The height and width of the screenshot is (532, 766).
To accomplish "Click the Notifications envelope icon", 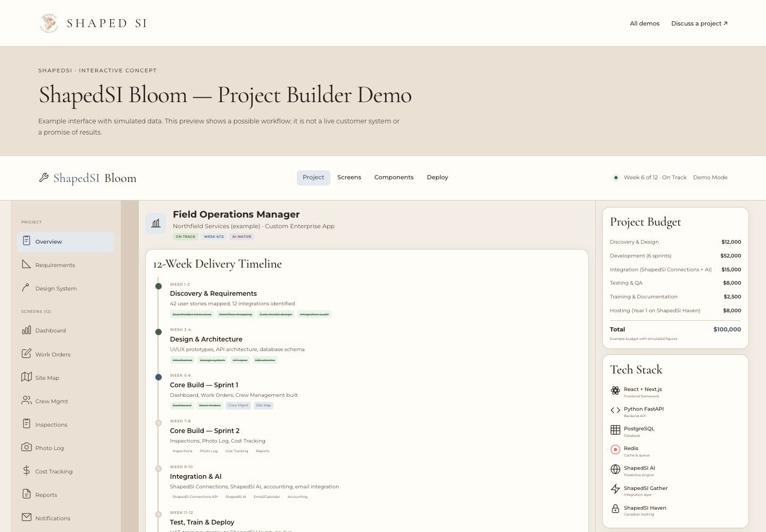I will (x=27, y=518).
